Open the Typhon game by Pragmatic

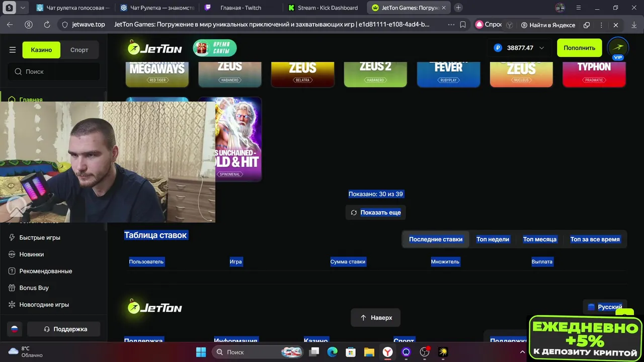click(x=594, y=74)
